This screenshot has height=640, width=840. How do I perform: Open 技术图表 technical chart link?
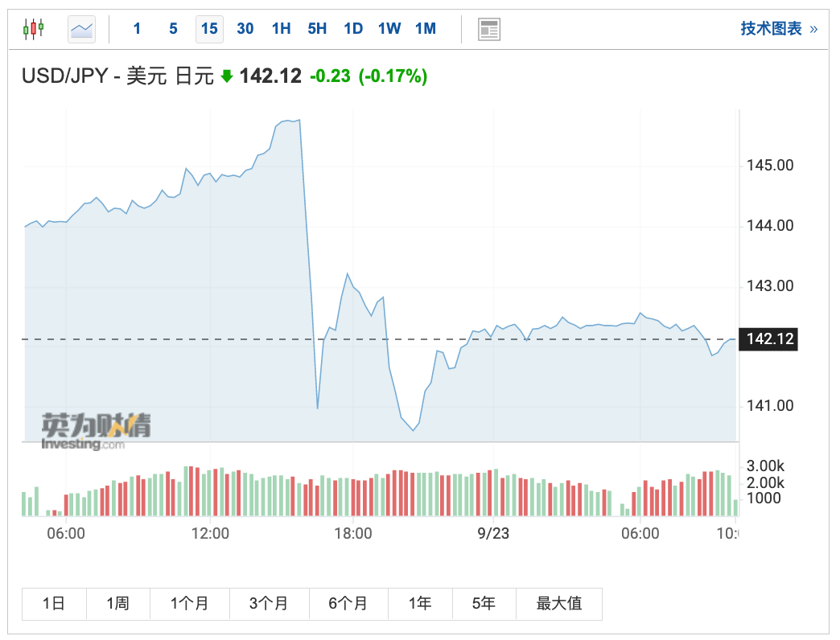[x=771, y=29]
